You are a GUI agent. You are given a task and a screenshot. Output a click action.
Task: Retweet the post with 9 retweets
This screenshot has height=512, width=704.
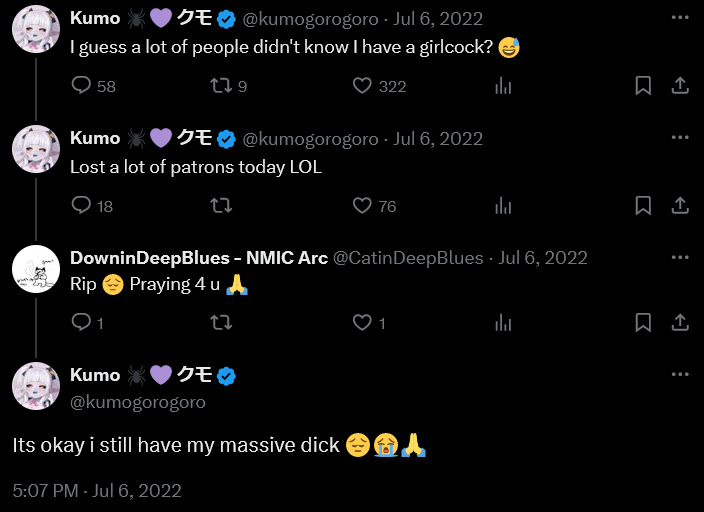point(221,85)
